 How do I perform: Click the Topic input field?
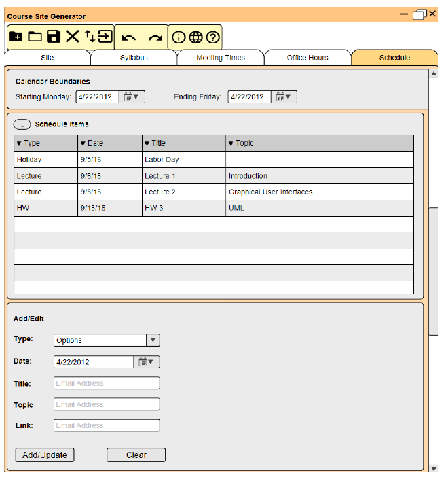(107, 404)
